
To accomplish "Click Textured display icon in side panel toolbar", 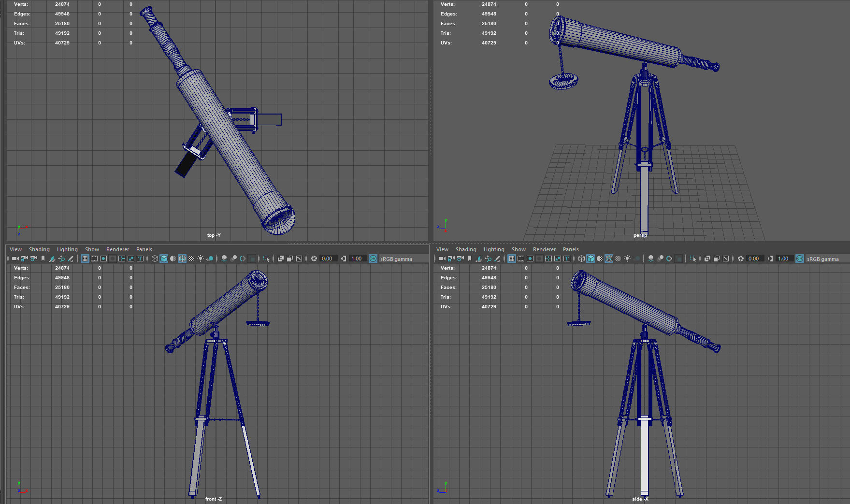I will [618, 259].
